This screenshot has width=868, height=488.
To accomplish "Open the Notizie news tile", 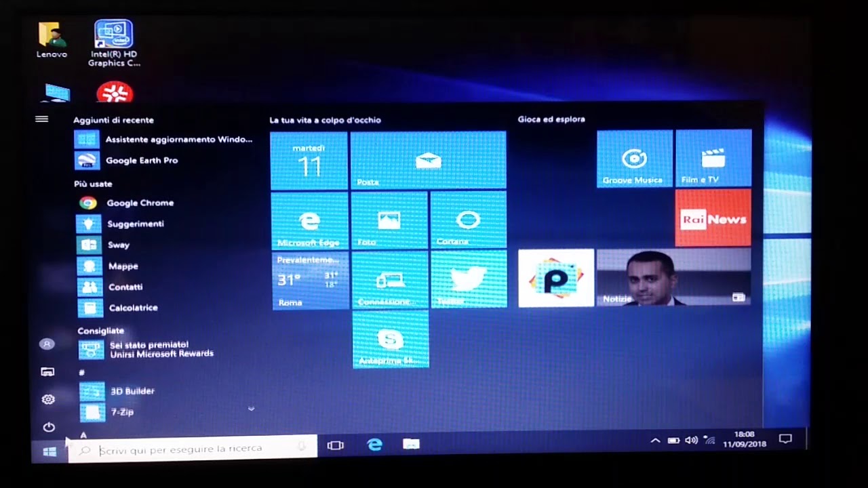I will point(674,277).
